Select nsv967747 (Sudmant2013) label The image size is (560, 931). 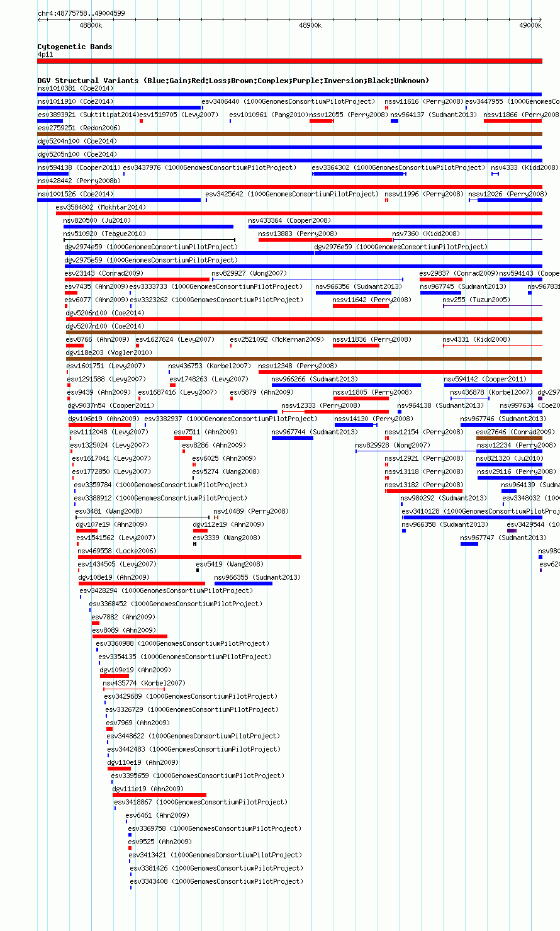(x=503, y=538)
